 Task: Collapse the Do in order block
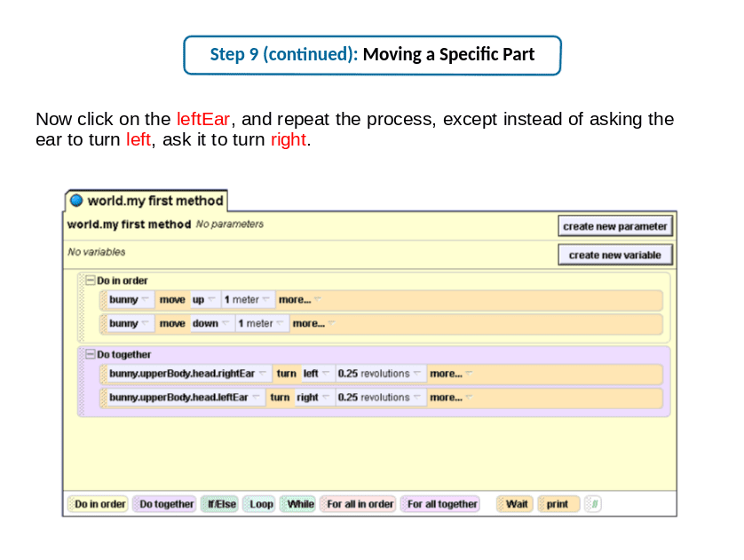(91, 280)
